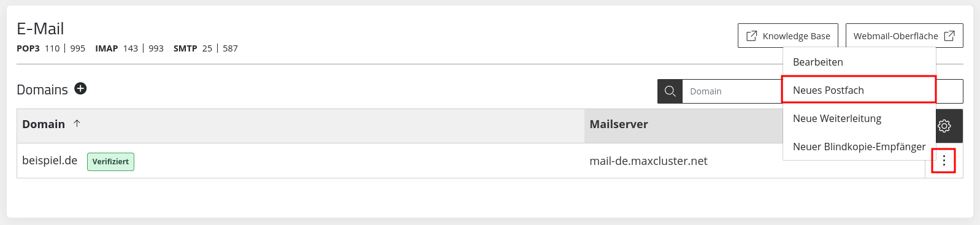Click Webmail-Oberfläche external link icon
Screen dimensions: 980x225
949,36
